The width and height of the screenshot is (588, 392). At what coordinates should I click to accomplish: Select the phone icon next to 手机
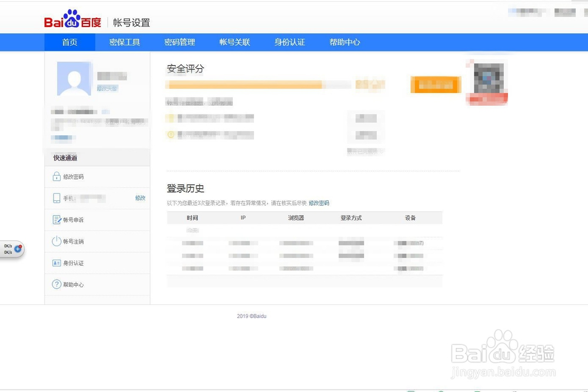[x=56, y=198]
